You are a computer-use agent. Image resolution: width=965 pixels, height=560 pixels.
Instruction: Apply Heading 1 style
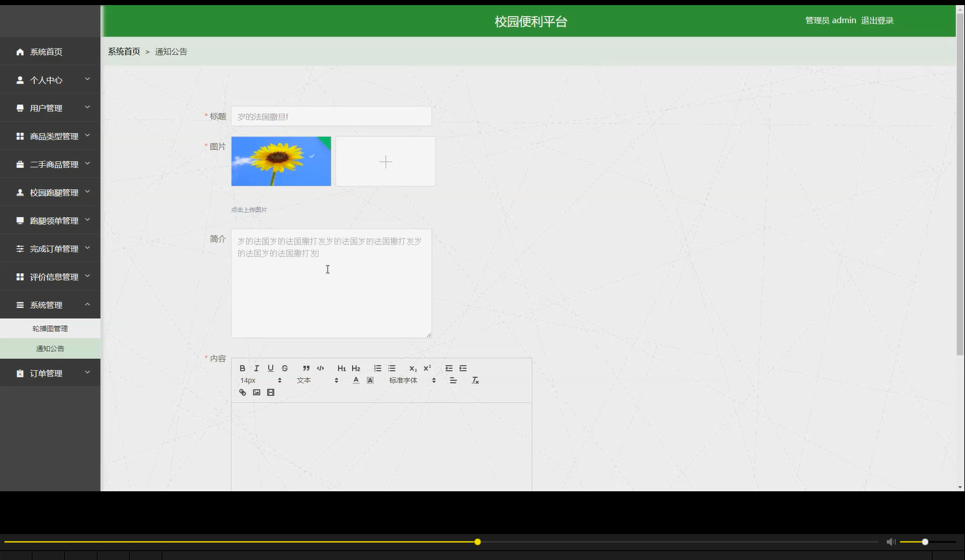[x=342, y=368]
